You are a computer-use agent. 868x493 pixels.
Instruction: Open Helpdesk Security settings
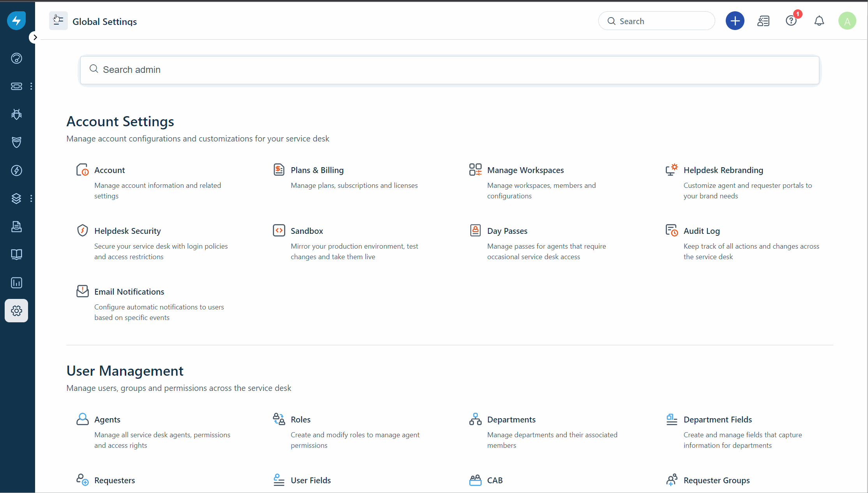click(x=127, y=231)
